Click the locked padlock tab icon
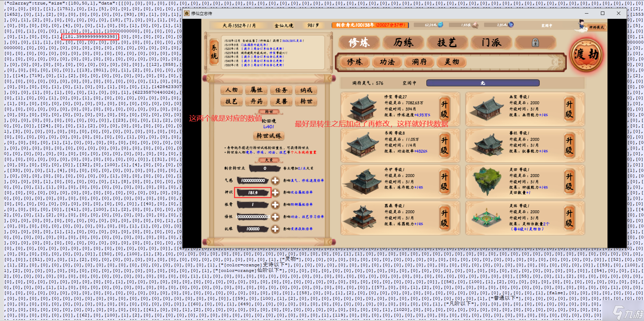Viewport: 644px width, 321px height. [x=536, y=43]
